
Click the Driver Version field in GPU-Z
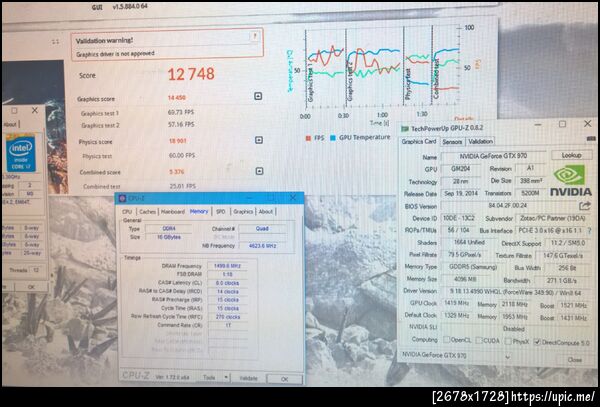tap(515, 293)
